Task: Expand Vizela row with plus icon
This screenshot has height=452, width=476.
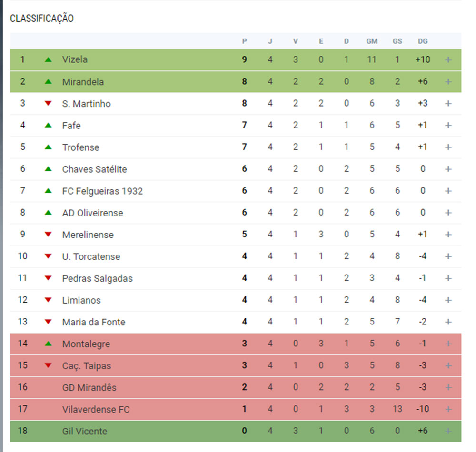Action: pyautogui.click(x=448, y=60)
